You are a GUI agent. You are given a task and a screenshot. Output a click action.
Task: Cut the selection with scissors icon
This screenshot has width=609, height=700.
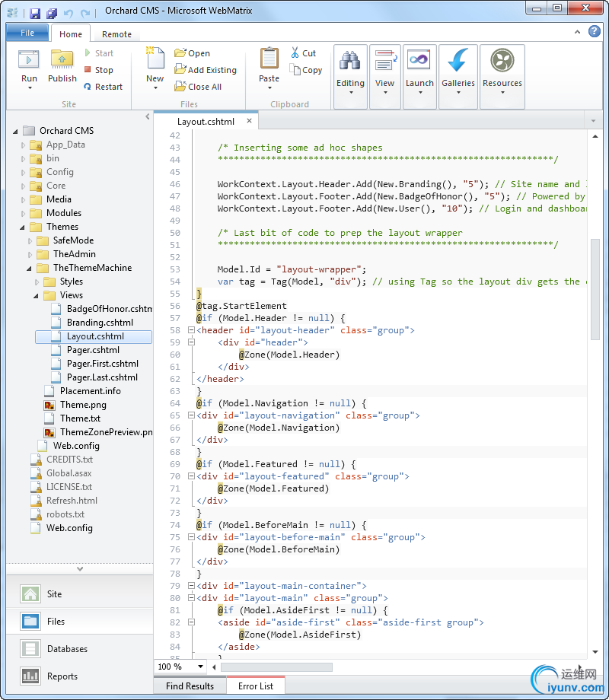pos(295,52)
